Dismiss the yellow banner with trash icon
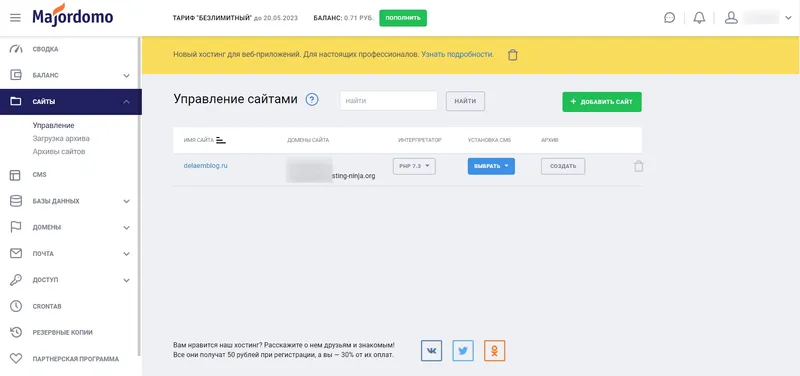Screen dimensions: 800x376 pyautogui.click(x=513, y=55)
